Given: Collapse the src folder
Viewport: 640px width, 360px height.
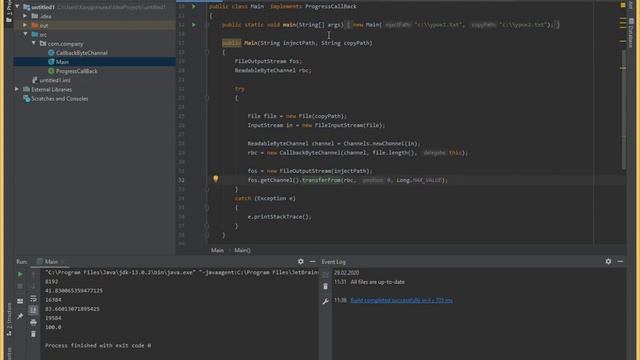Looking at the screenshot, I should point(25,34).
